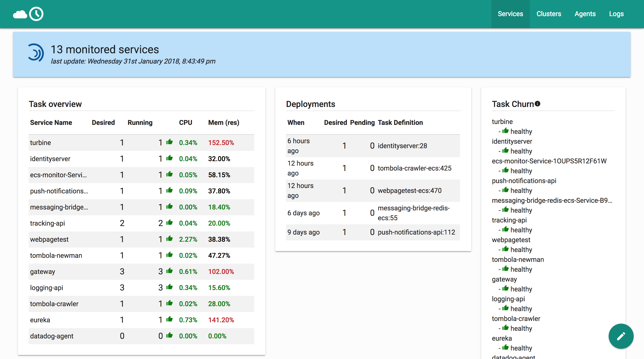Open the Logs tab
The height and width of the screenshot is (359, 644).
coord(616,14)
